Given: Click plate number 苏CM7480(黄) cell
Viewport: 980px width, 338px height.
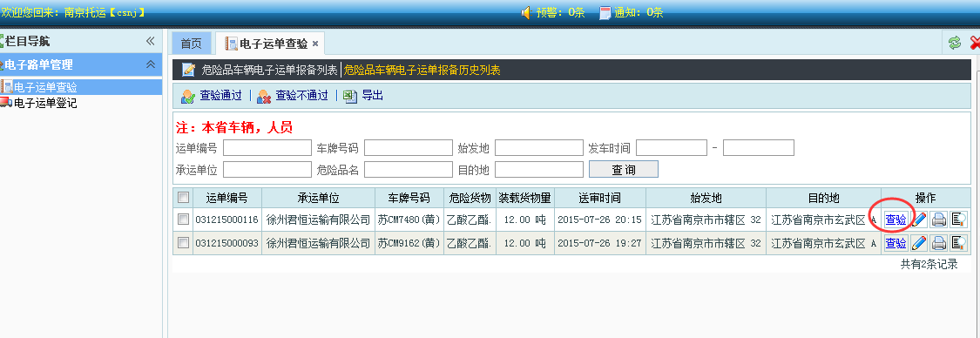Looking at the screenshot, I should [x=409, y=220].
